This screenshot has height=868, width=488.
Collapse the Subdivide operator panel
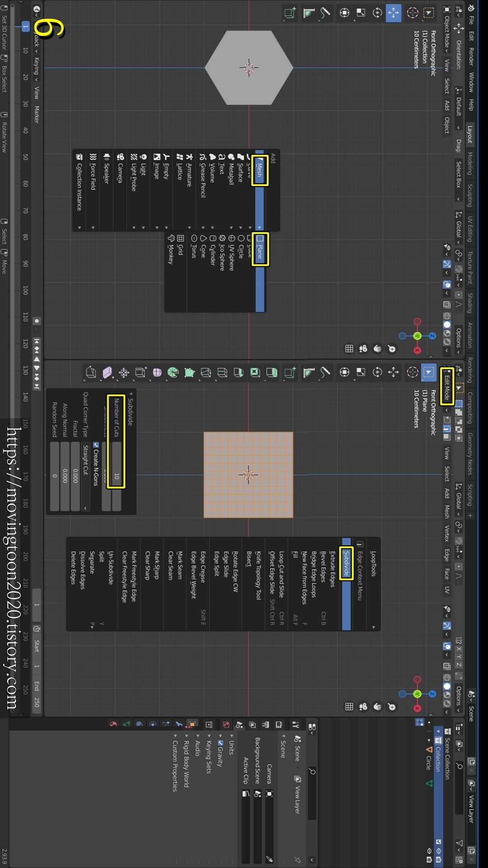tap(131, 409)
